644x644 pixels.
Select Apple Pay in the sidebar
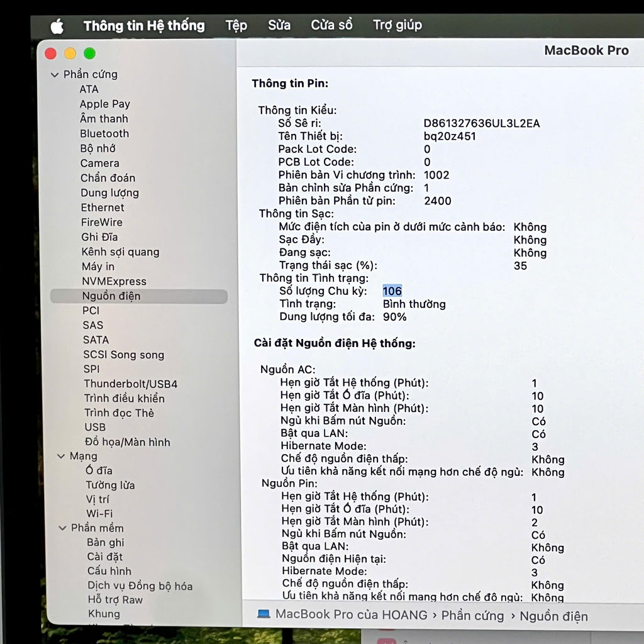coord(105,104)
